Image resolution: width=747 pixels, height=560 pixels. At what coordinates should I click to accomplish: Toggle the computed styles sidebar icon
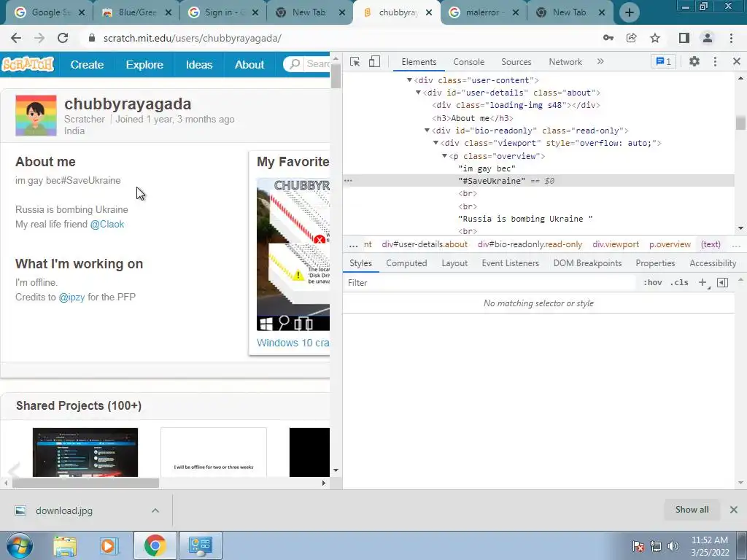[722, 282]
